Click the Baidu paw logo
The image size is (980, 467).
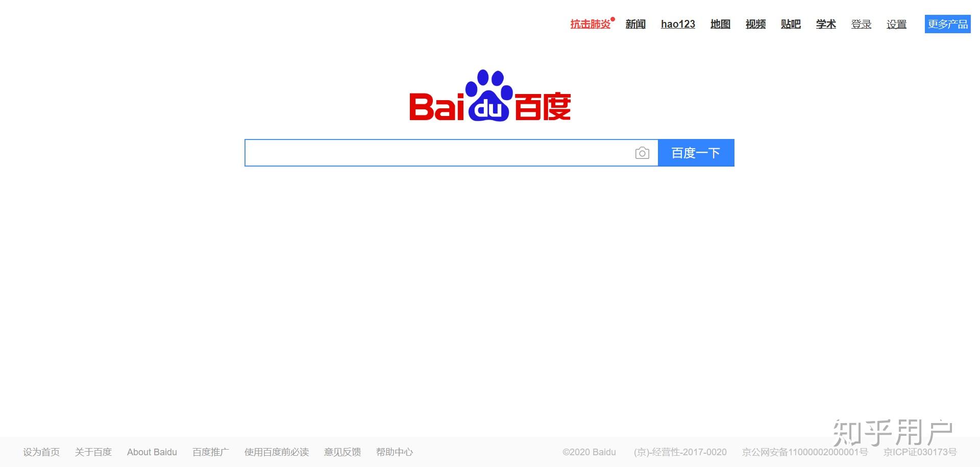(x=490, y=96)
